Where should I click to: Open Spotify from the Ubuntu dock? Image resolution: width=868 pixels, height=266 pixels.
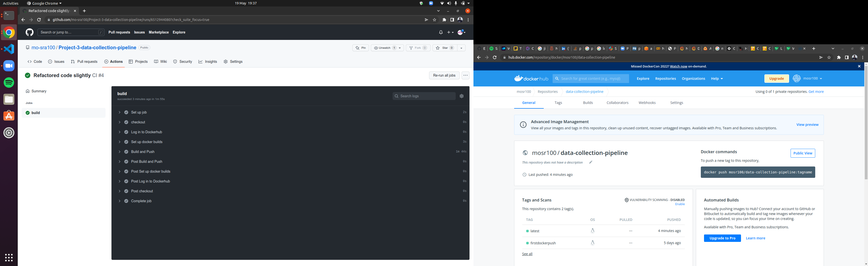pyautogui.click(x=8, y=82)
